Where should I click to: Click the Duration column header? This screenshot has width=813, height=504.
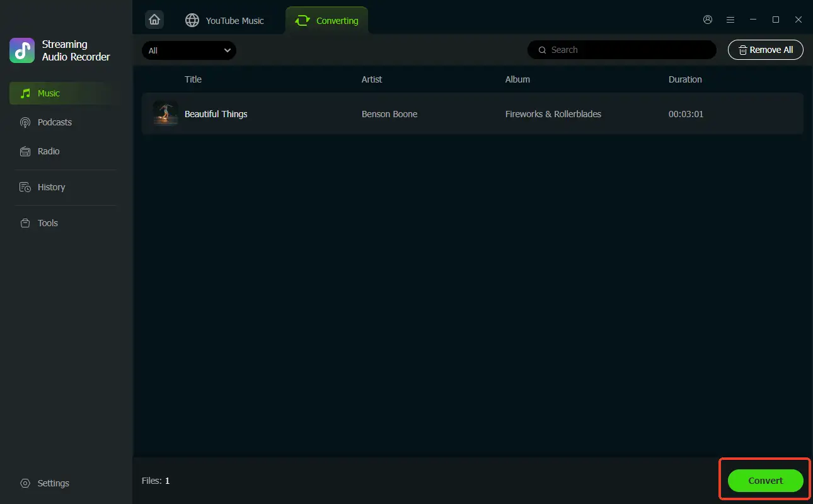pyautogui.click(x=685, y=79)
